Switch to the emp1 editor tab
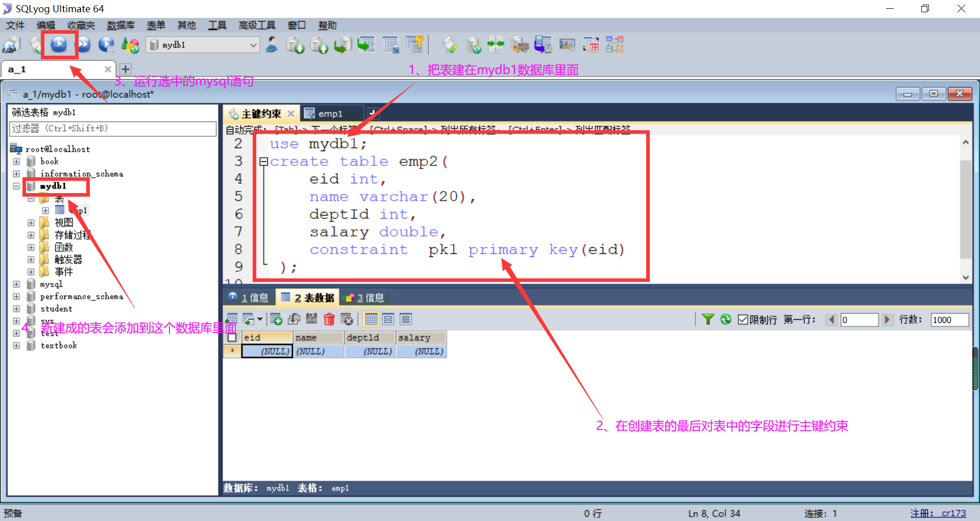The width and height of the screenshot is (980, 521). 330,113
